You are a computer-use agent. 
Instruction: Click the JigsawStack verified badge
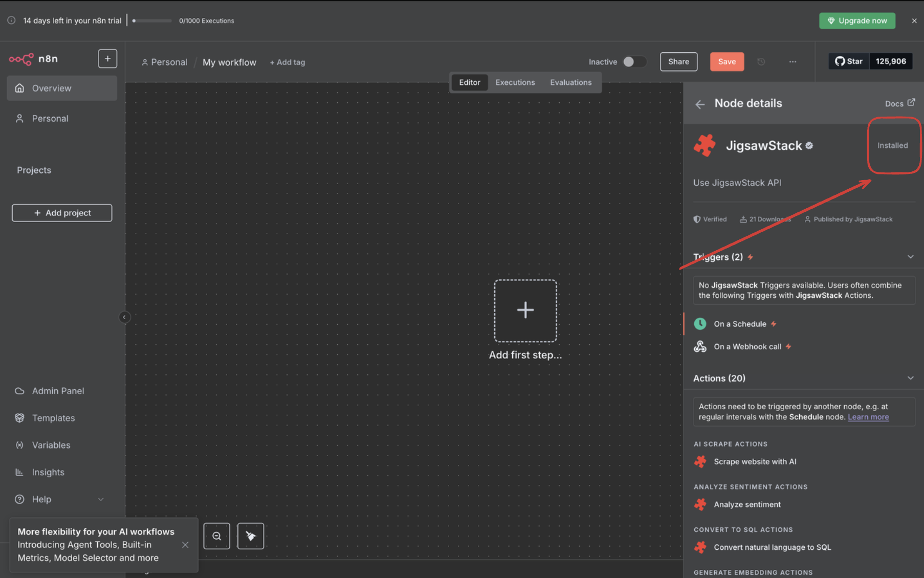(x=809, y=146)
